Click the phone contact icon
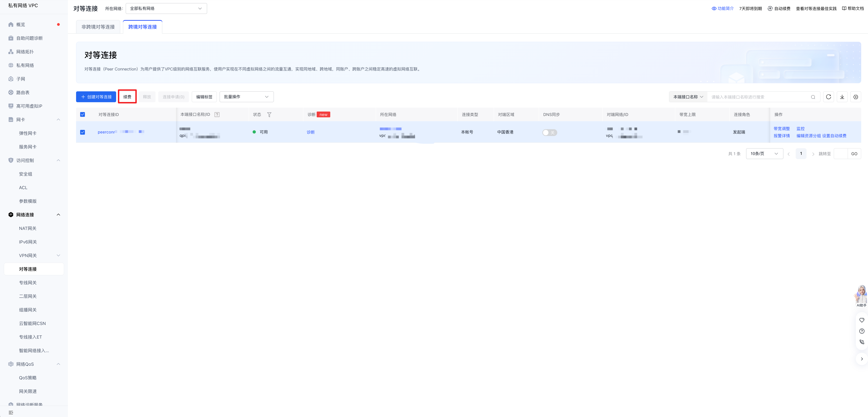The width and height of the screenshot is (868, 417). [x=862, y=342]
